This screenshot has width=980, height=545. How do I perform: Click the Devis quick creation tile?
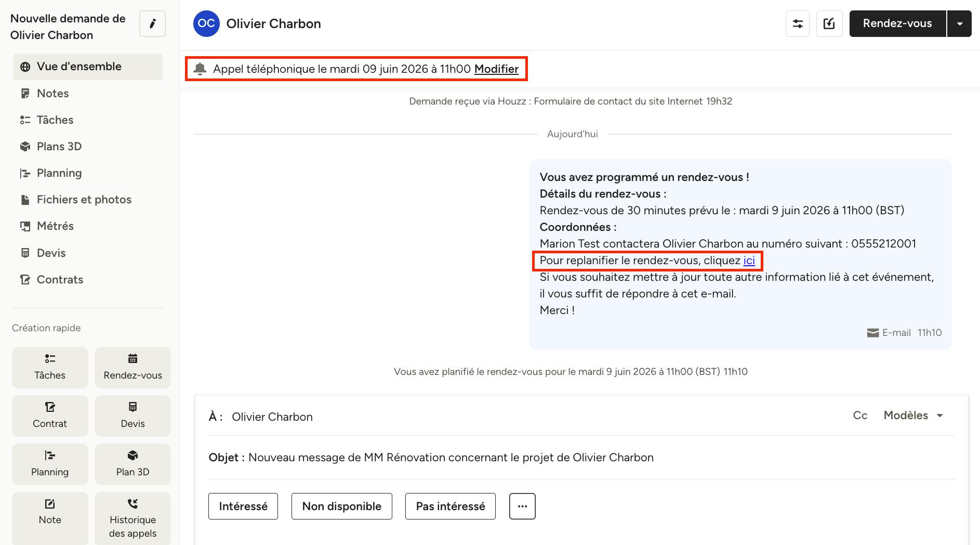click(x=133, y=416)
